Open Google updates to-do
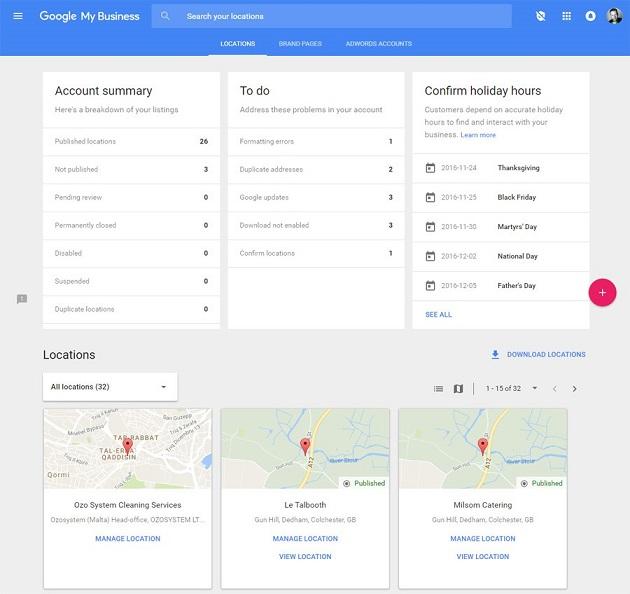This screenshot has width=630, height=594. [316, 197]
